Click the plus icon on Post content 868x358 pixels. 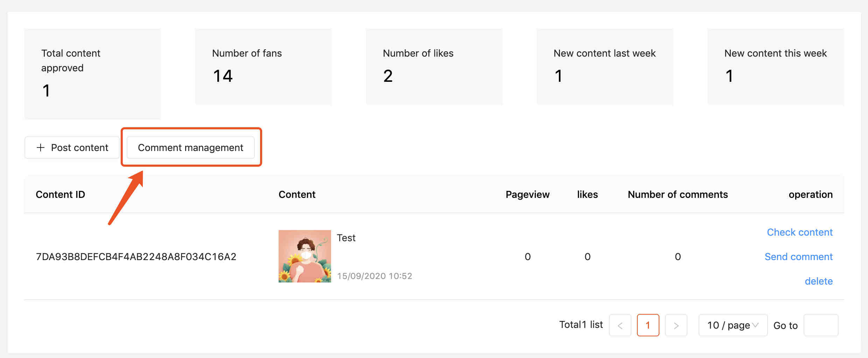(41, 148)
